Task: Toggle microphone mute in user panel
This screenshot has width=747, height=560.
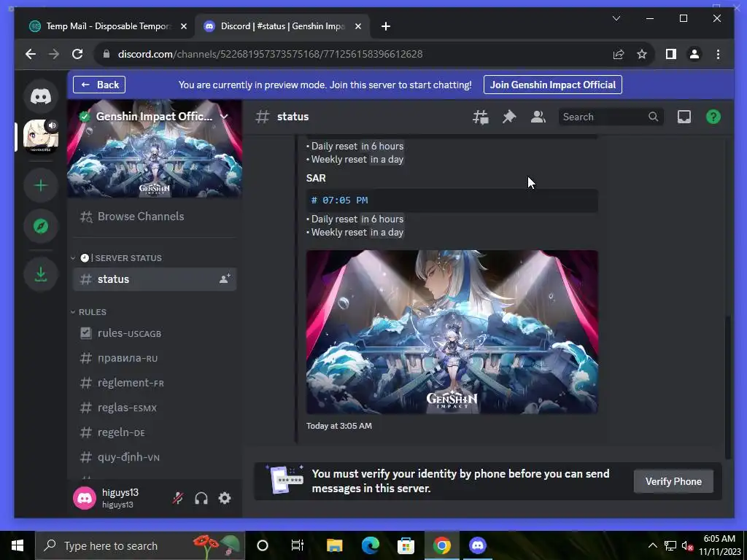Action: [x=178, y=498]
